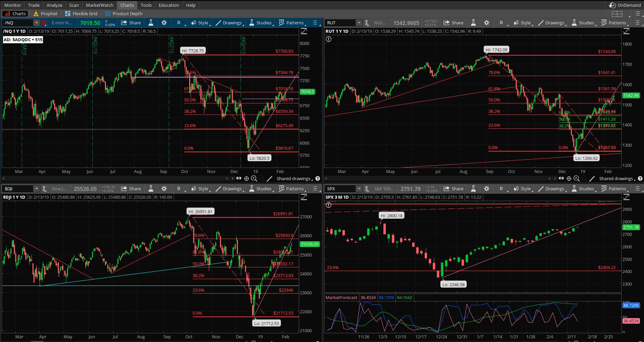The height and width of the screenshot is (342, 644).
Task: Switch to the Monitor tab
Action: [x=13, y=5]
